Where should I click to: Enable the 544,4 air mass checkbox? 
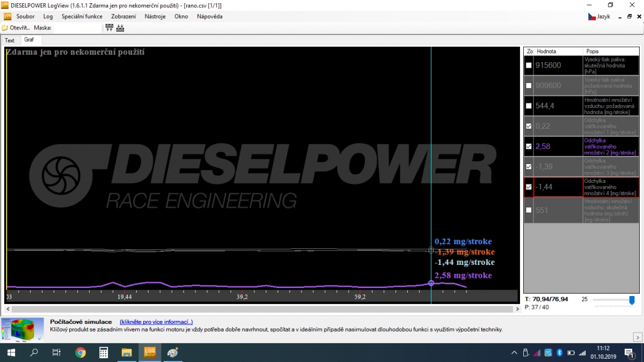529,106
